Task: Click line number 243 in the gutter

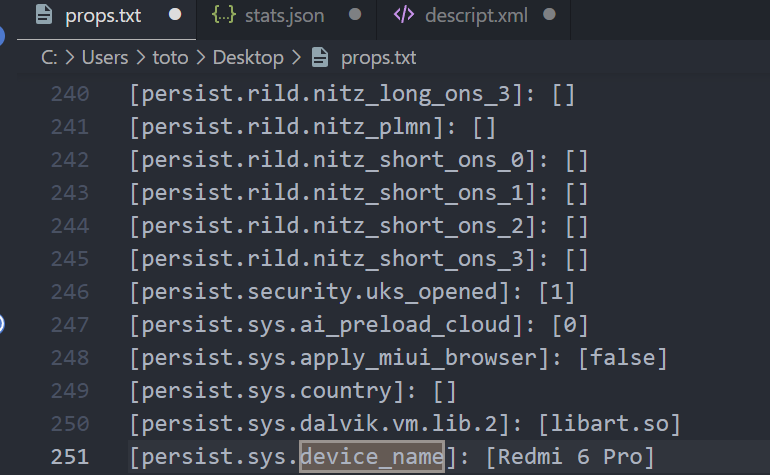Action: tap(70, 193)
